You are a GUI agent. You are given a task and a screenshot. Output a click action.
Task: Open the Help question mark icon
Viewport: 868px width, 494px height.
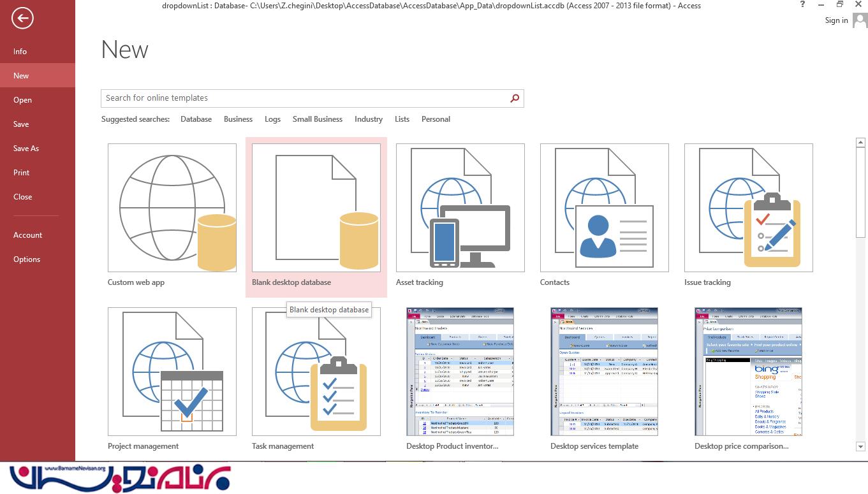(x=802, y=5)
